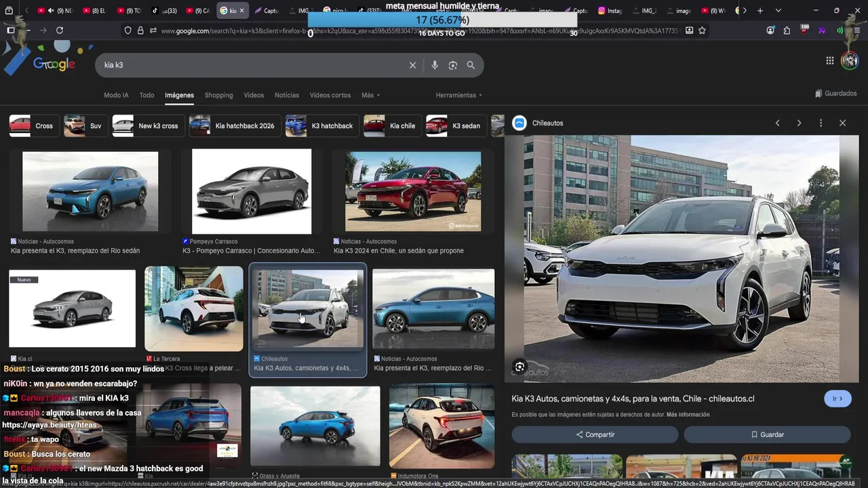Open the Más información copyright link
This screenshot has width=868, height=488.
click(x=688, y=415)
